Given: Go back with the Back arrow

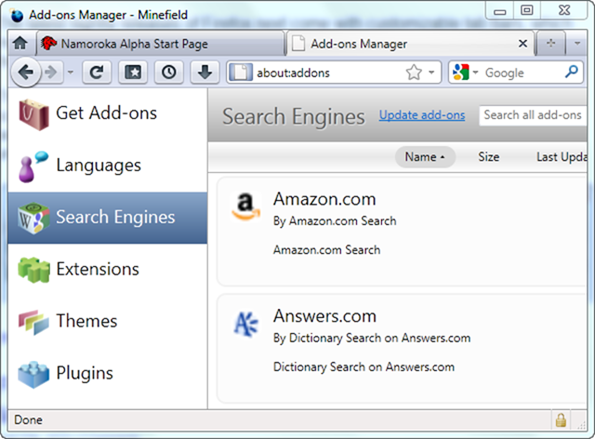Looking at the screenshot, I should coord(26,72).
